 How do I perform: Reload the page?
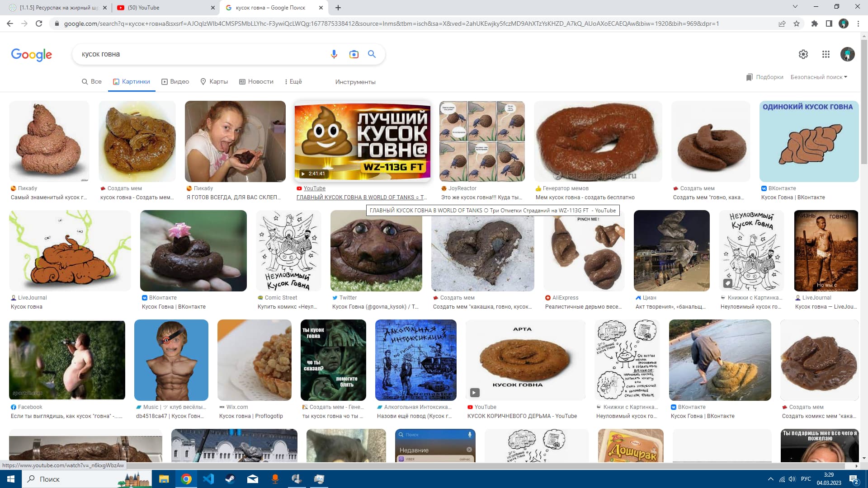point(39,23)
